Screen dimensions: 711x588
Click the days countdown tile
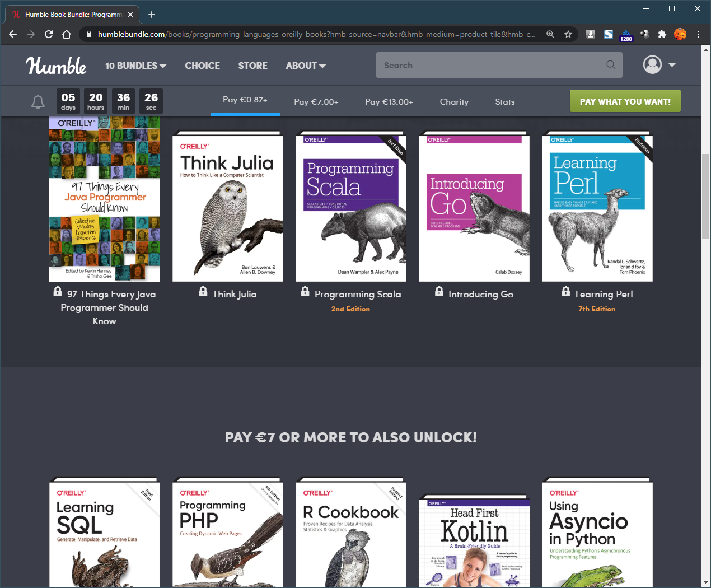click(68, 101)
